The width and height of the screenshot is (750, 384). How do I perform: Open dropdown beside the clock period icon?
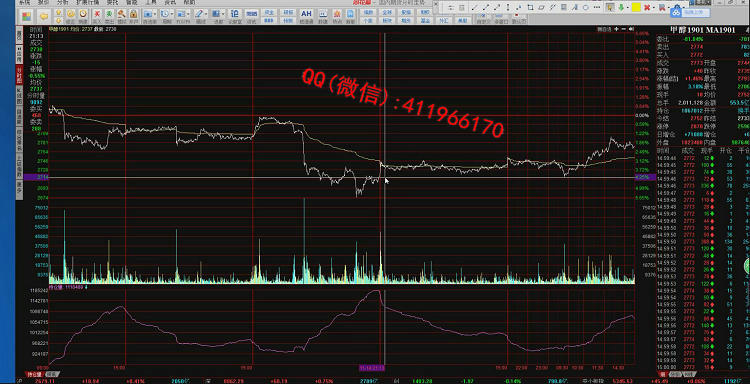pos(172,14)
